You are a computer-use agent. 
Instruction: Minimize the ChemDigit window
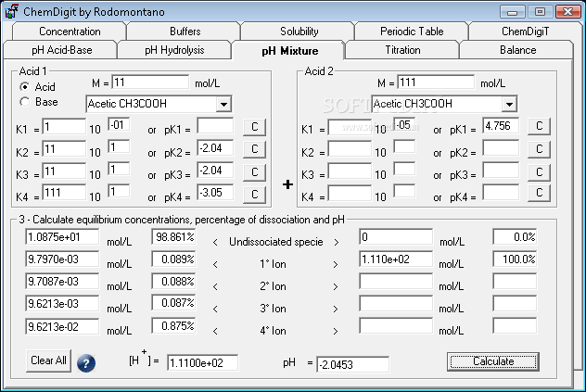(512, 12)
